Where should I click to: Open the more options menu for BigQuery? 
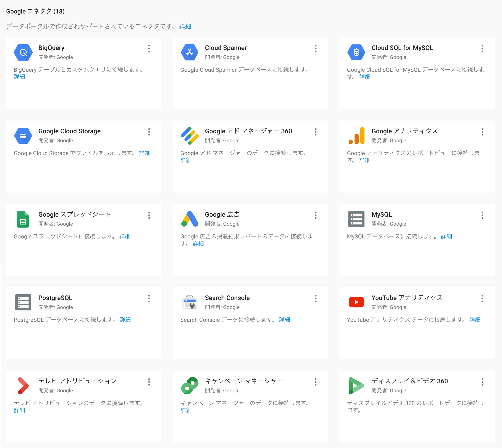(149, 49)
